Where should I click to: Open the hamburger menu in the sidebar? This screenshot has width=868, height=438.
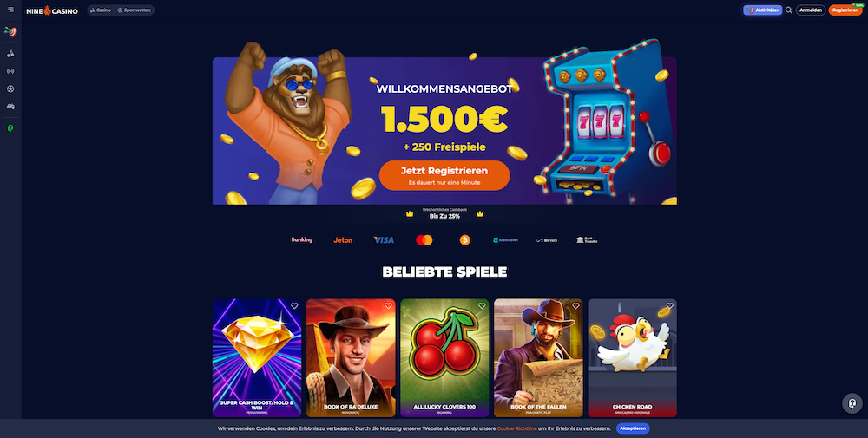coord(10,10)
